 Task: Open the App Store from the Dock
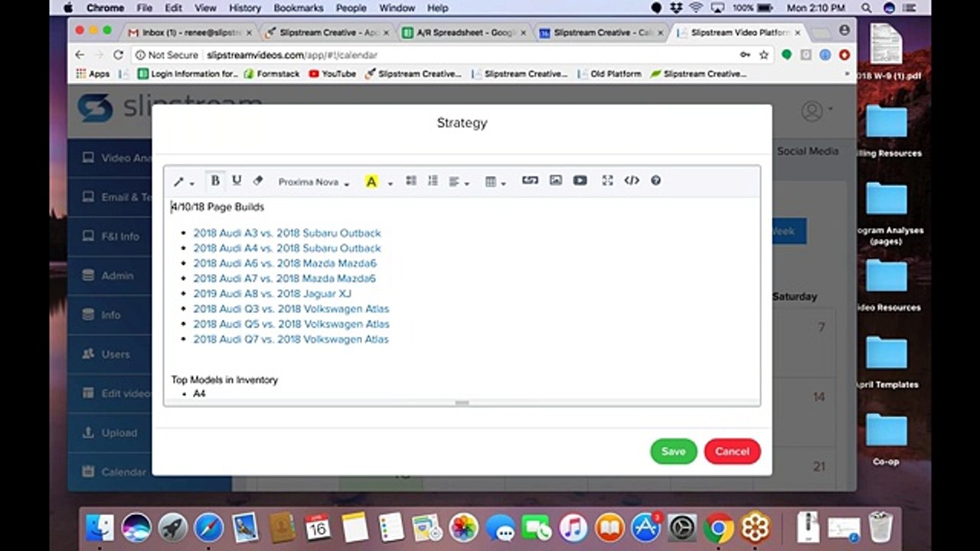pyautogui.click(x=645, y=527)
